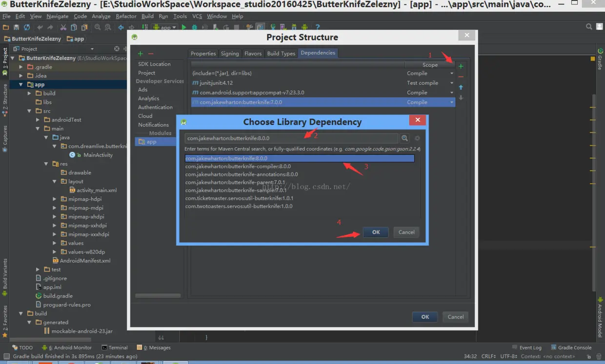Toggle the 1: Project tool window
The width and height of the screenshot is (605, 364).
click(5, 61)
